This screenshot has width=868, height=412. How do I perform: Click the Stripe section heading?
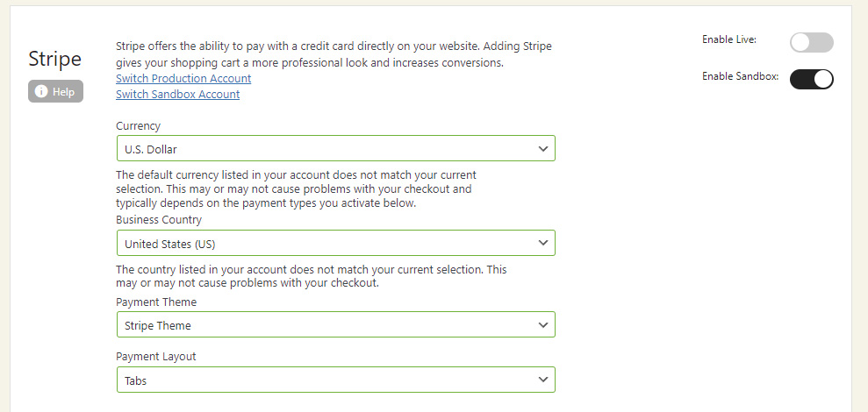click(54, 59)
